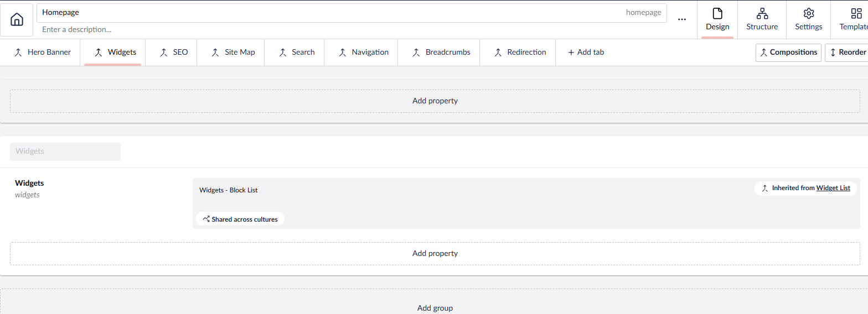Image resolution: width=868 pixels, height=314 pixels.
Task: Open the three-dots more options menu
Action: (x=682, y=19)
